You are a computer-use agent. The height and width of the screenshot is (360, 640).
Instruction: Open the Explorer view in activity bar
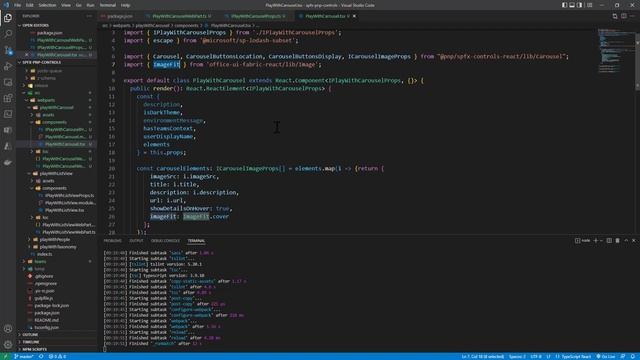8,18
